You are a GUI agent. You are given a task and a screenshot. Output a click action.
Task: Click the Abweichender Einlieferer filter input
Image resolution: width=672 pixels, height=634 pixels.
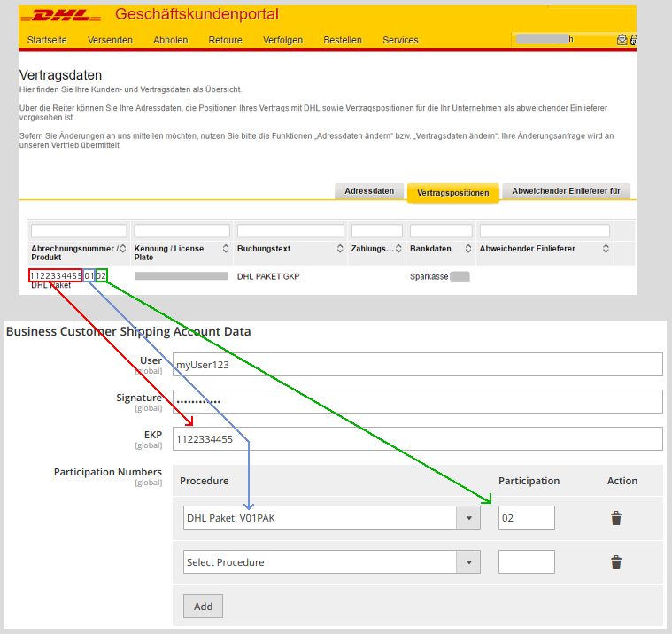coord(545,231)
